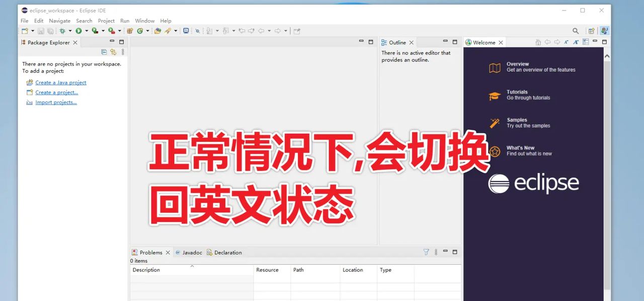
Task: Open the Window menu
Action: [x=144, y=21]
